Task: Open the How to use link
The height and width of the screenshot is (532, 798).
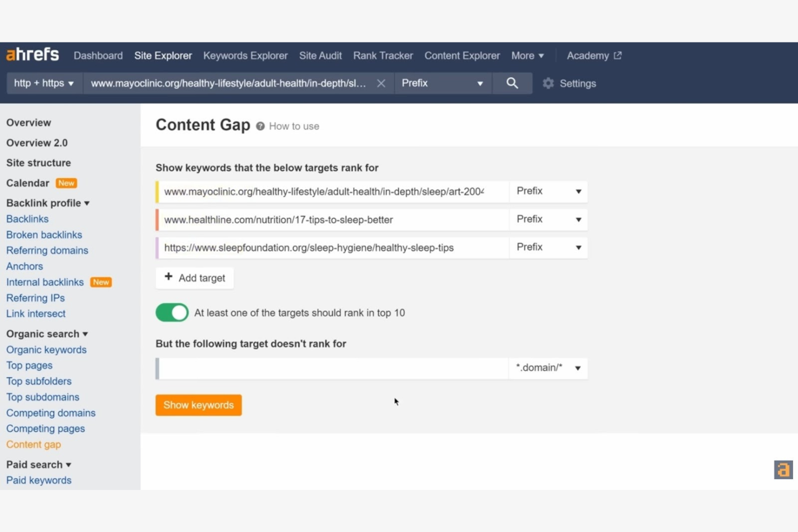Action: click(294, 126)
